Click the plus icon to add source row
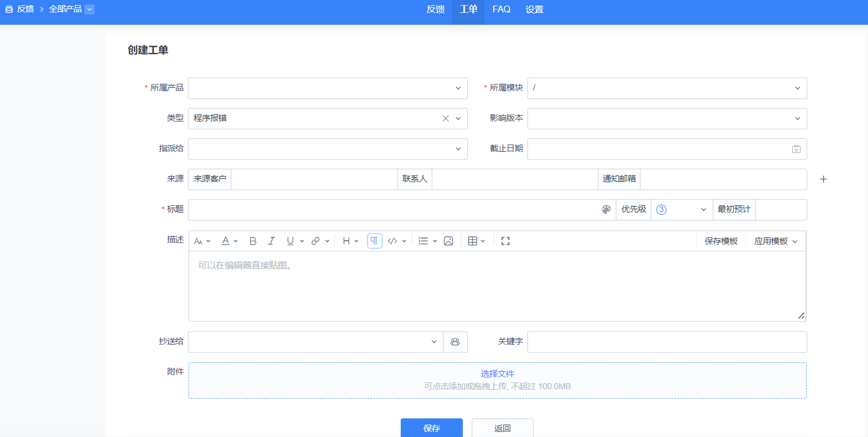 [x=823, y=179]
